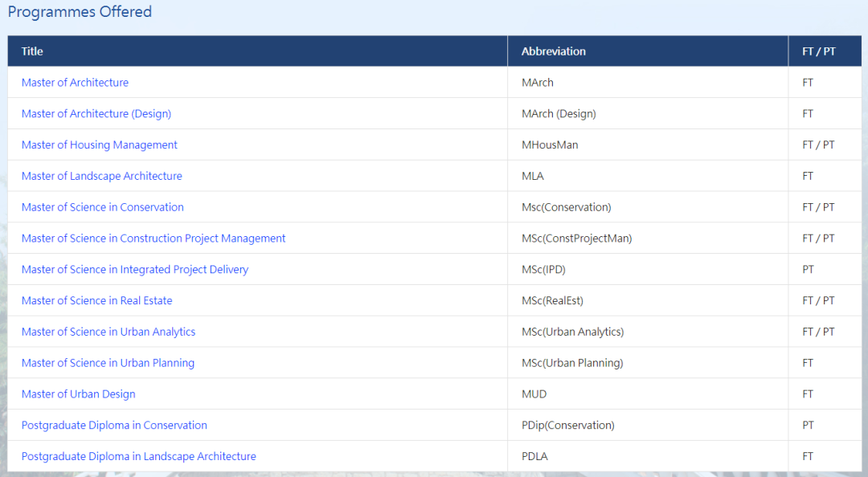The height and width of the screenshot is (477, 868).
Task: Open Master of Science in Real Estate
Action: coord(97,300)
